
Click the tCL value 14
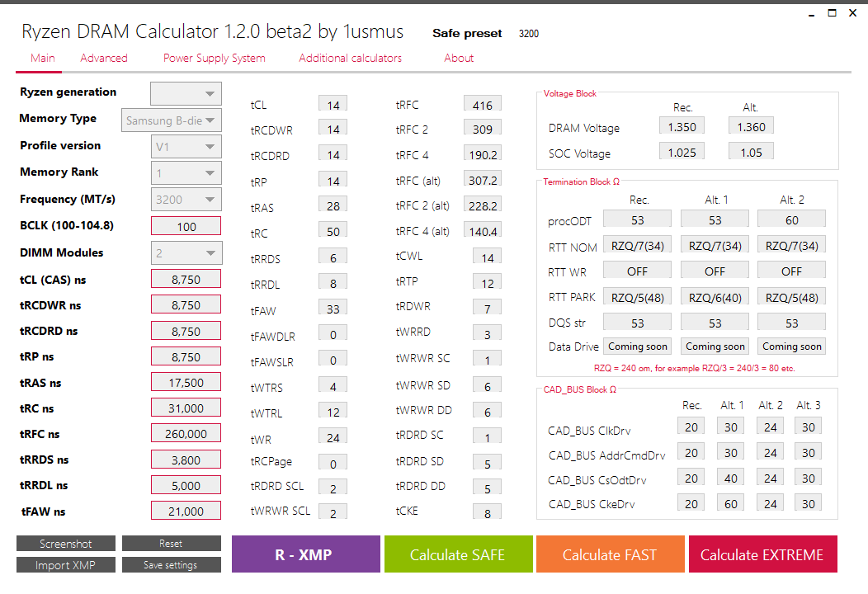333,104
